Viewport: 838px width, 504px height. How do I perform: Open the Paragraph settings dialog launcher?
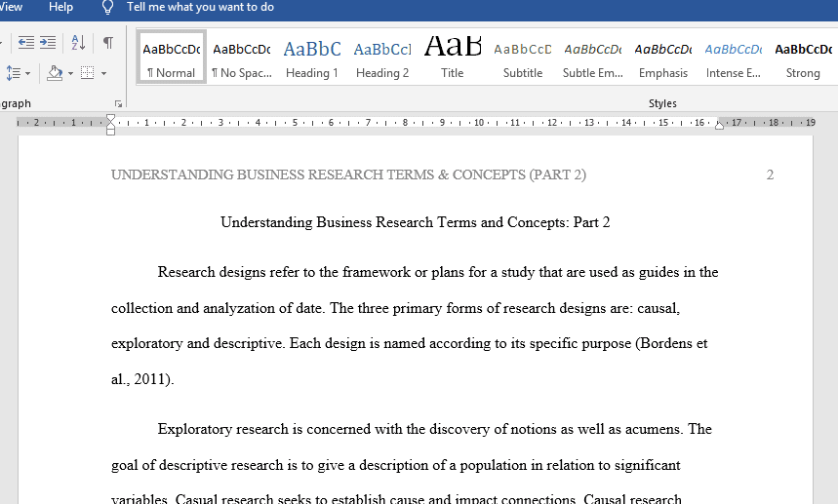pyautogui.click(x=119, y=103)
